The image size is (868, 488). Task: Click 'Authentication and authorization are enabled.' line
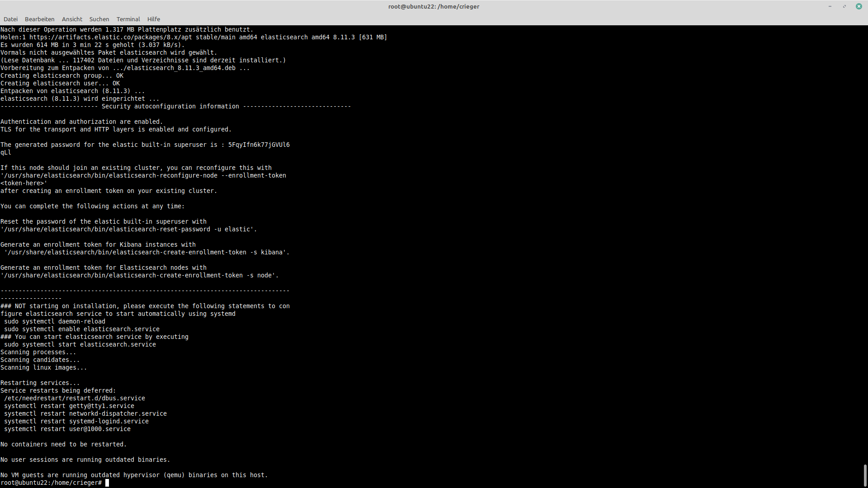pos(81,122)
